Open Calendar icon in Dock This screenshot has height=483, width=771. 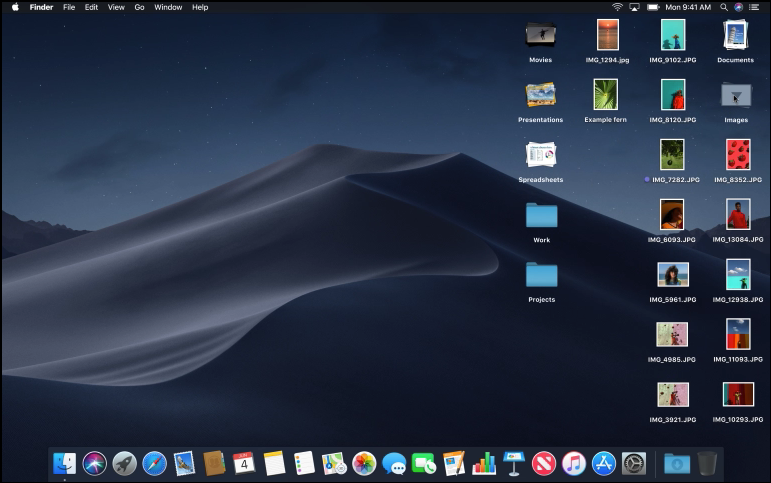[x=244, y=463]
